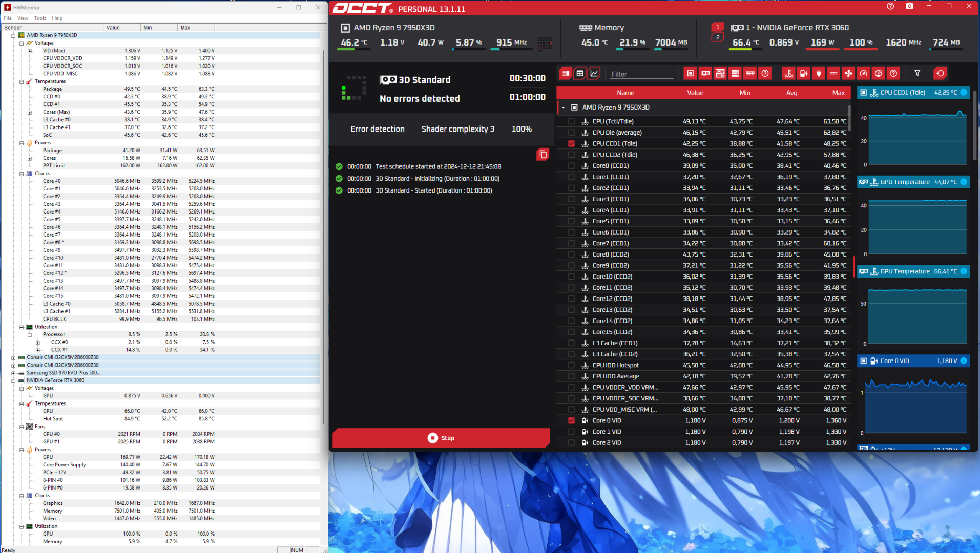Check the CPU IDD Hotspot sensor box
This screenshot has width=980, height=553.
[571, 365]
